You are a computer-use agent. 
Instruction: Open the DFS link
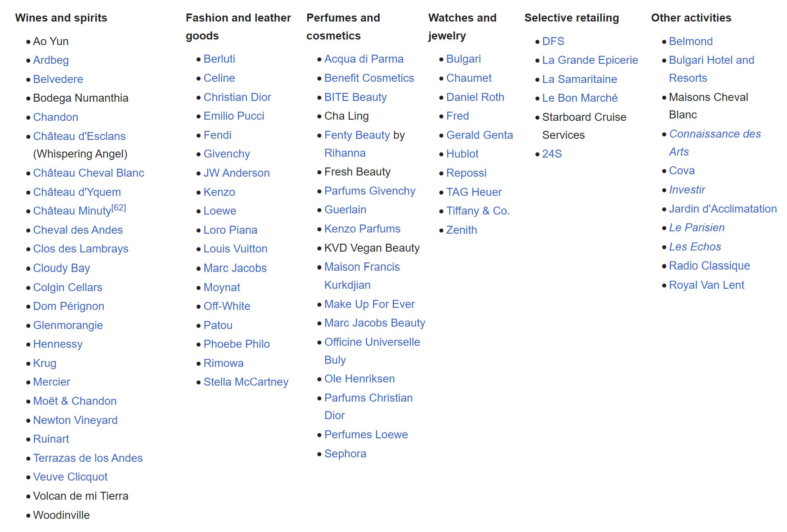[x=553, y=41]
